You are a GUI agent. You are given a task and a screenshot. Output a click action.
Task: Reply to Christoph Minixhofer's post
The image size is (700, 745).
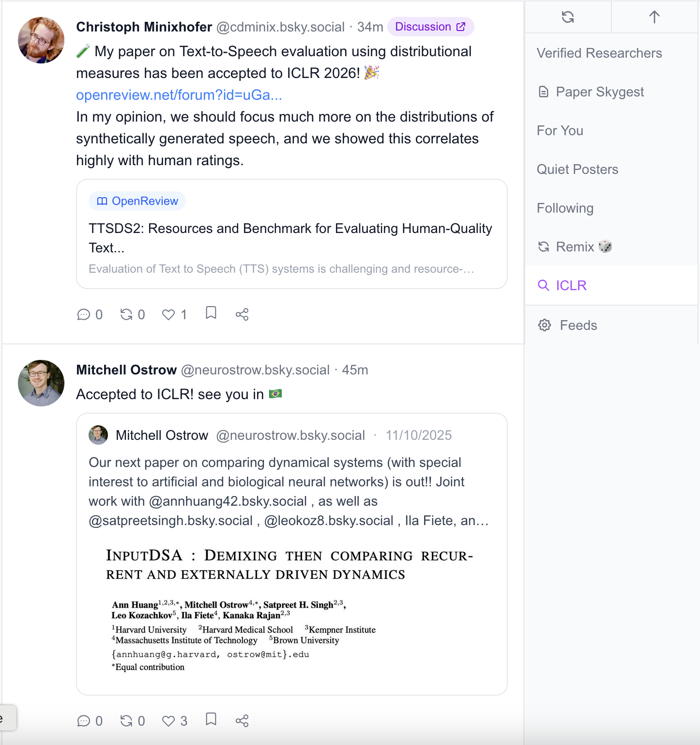(x=84, y=315)
